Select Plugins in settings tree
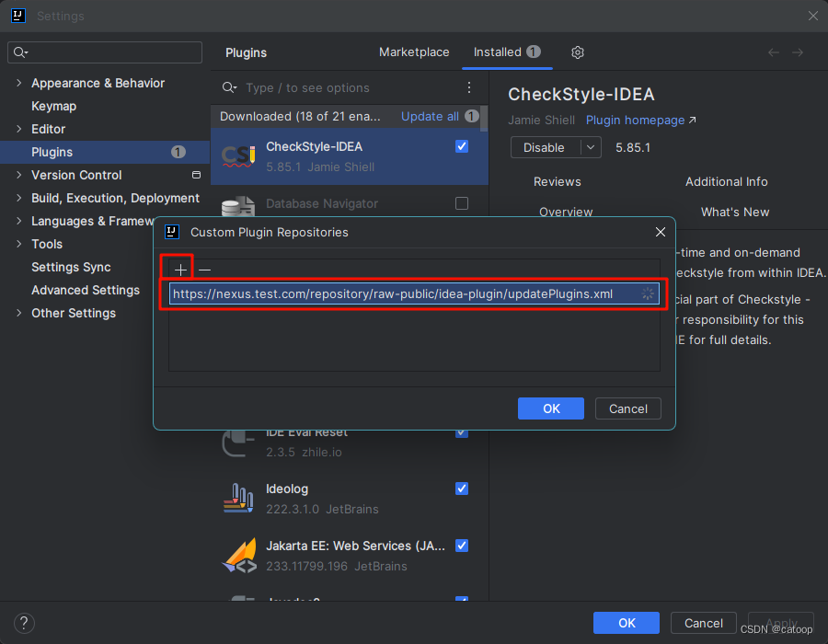Viewport: 828px width, 644px height. pyautogui.click(x=105, y=152)
